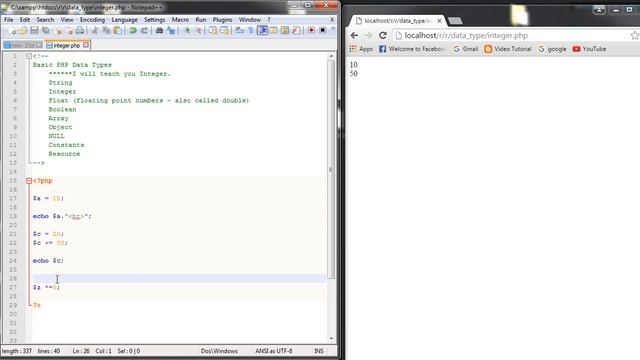Click the Open file toolbar icon
640x360 pixels.
[23, 30]
